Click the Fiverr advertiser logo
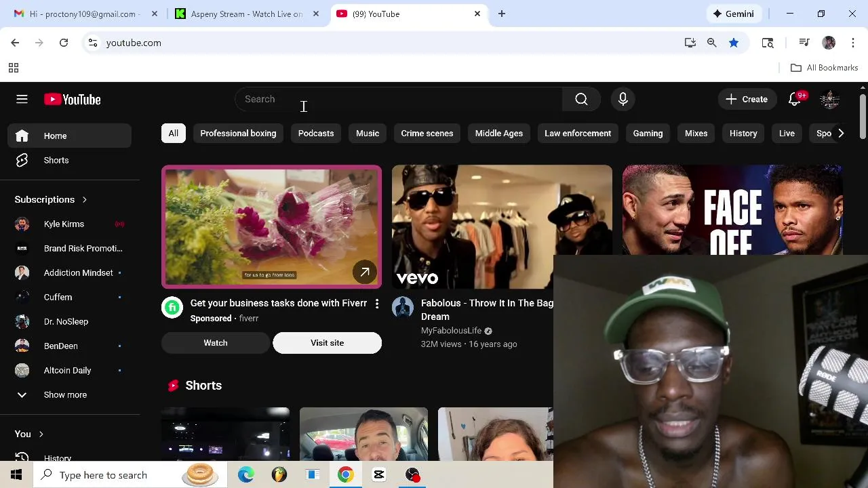Viewport: 868px width, 488px height. click(172, 308)
